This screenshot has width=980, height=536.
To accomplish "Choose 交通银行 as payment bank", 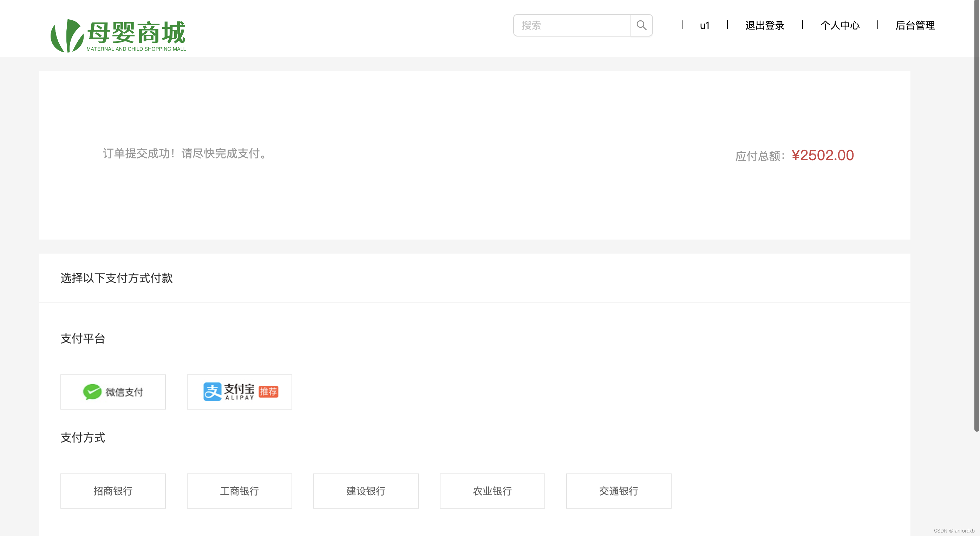I will click(619, 491).
